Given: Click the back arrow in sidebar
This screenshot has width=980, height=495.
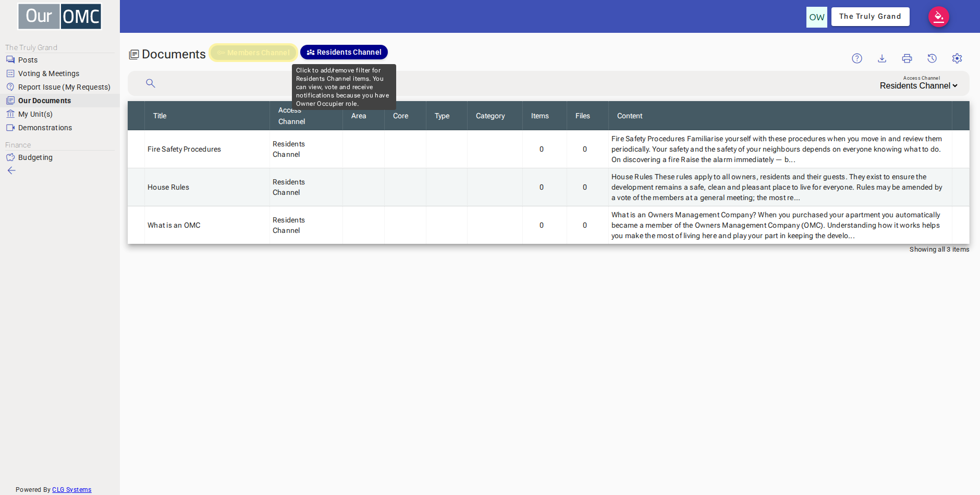Looking at the screenshot, I should (11, 170).
